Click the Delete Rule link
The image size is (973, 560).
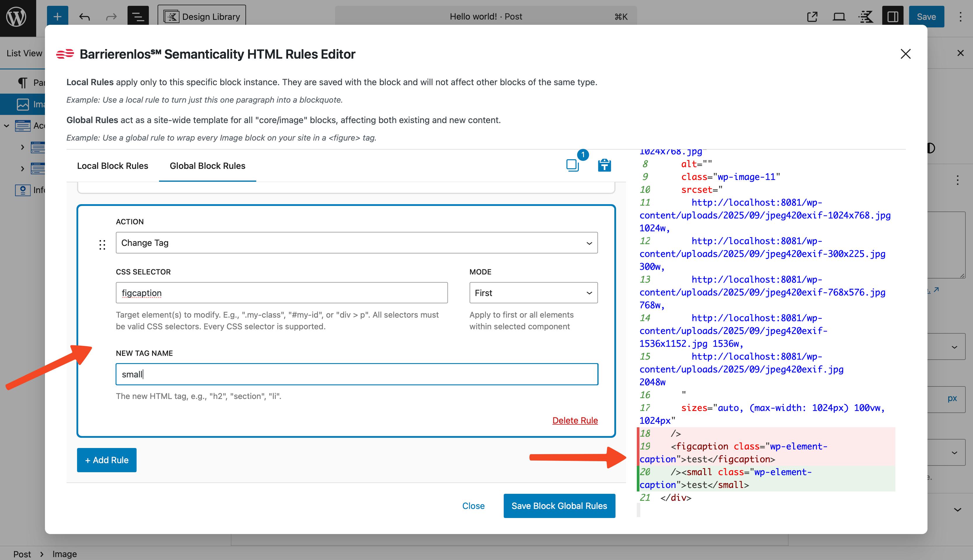click(575, 420)
